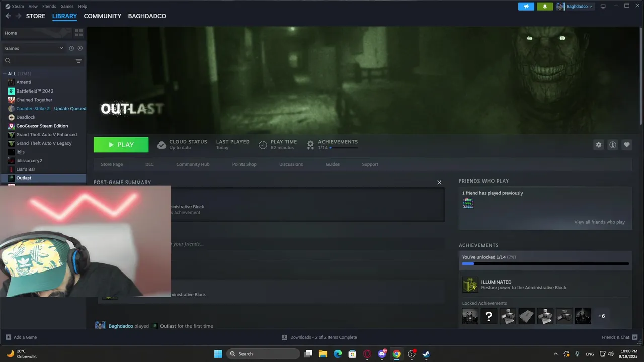
Task: Add Outlast to favorites heart
Action: (x=627, y=145)
